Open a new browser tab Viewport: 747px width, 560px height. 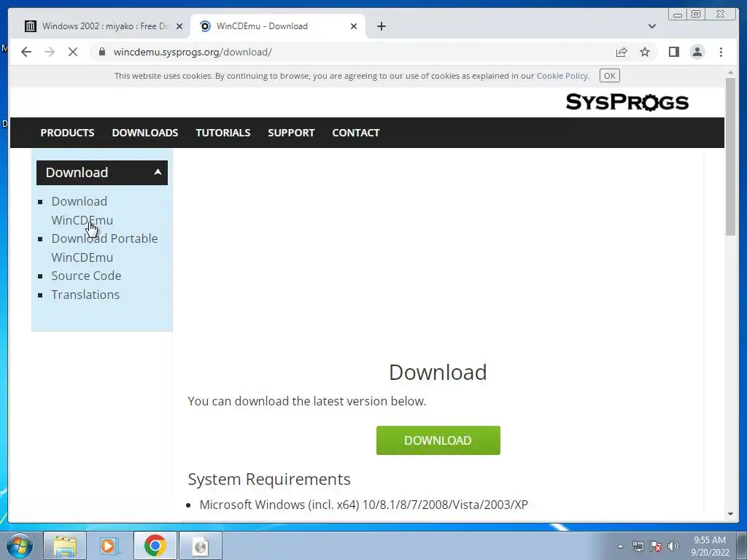coord(381,26)
